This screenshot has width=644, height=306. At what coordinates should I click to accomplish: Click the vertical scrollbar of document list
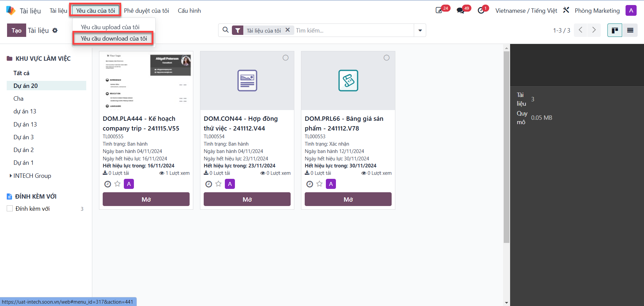(506, 147)
